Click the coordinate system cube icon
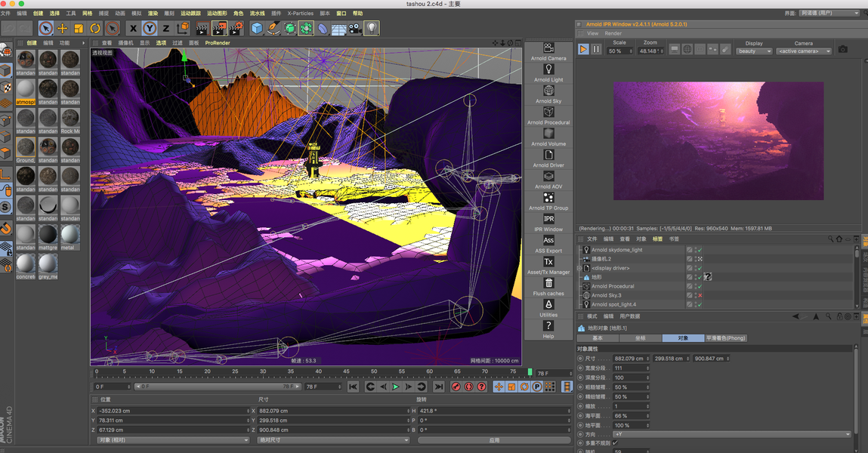Image resolution: width=868 pixels, height=453 pixels. 182,28
